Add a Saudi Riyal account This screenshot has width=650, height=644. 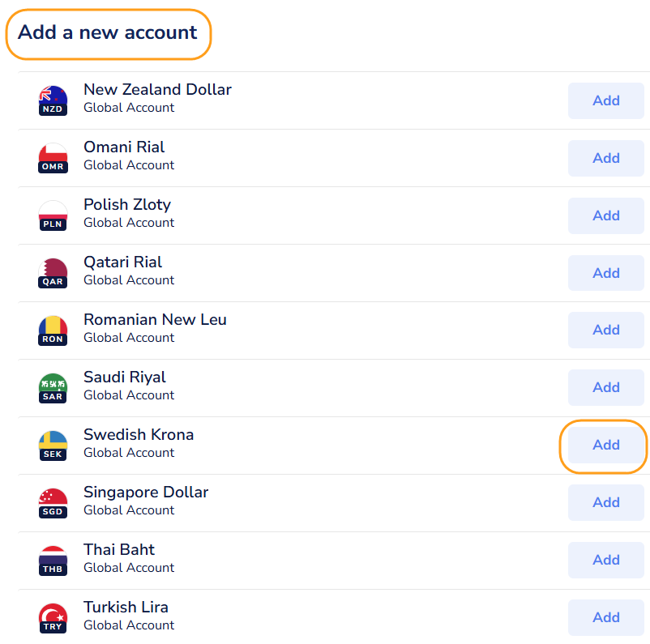coord(605,387)
